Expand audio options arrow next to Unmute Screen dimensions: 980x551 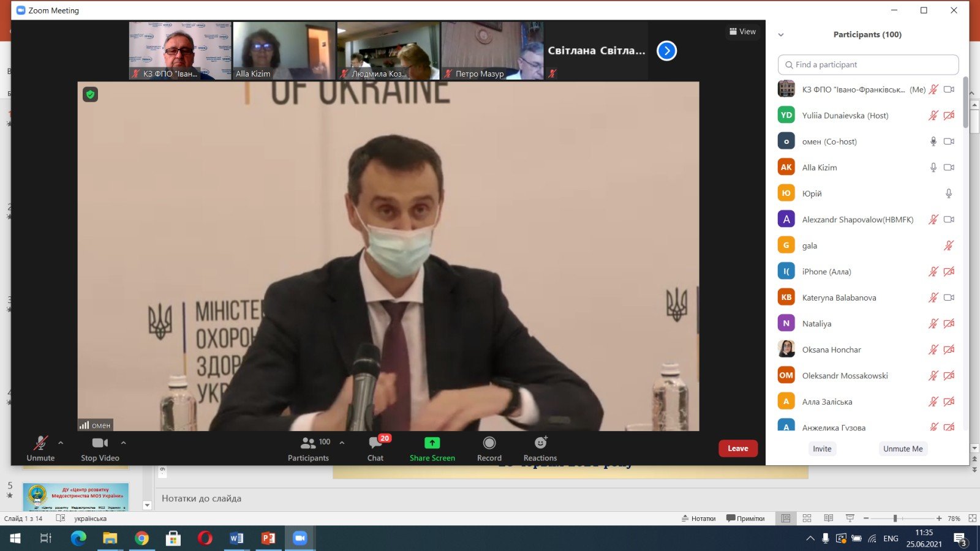(61, 443)
